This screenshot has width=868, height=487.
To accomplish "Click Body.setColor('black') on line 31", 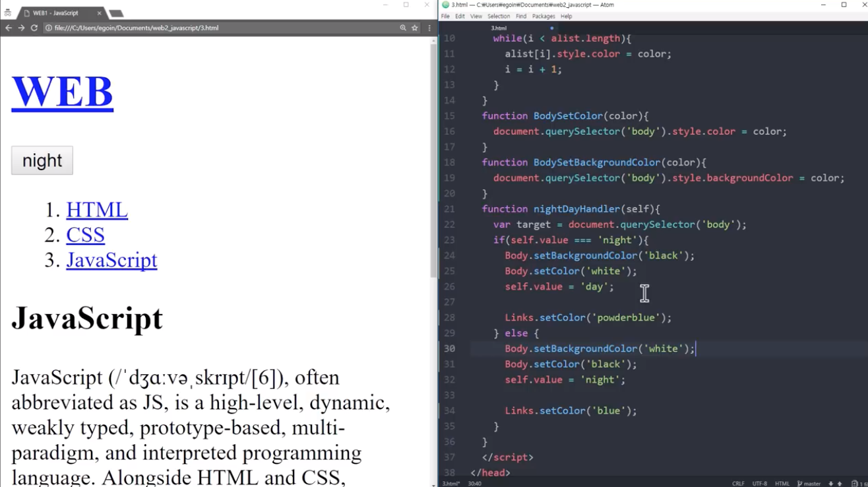I will [x=571, y=364].
